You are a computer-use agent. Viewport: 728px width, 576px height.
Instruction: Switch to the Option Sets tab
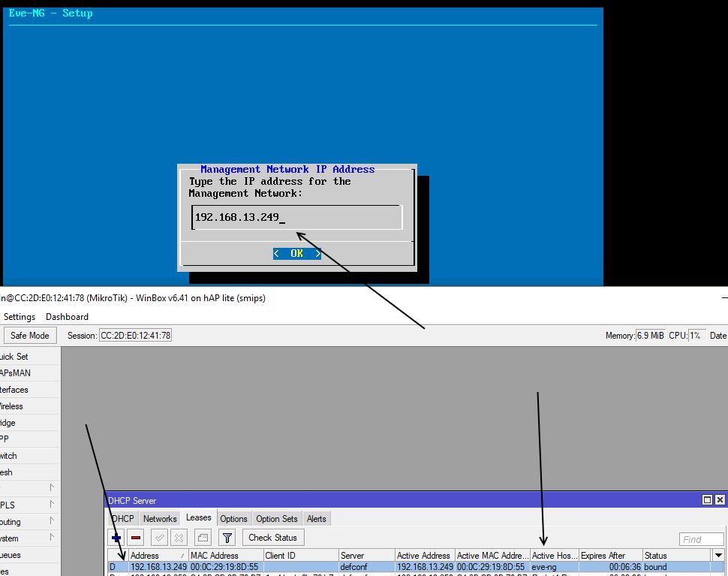tap(277, 519)
